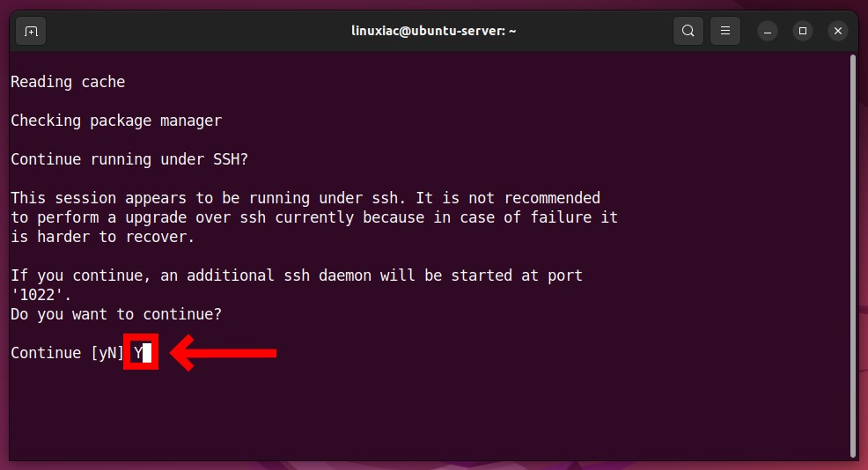The image size is (868, 470).
Task: Click the linuxiac@ubuntu-server window title
Action: tap(433, 31)
